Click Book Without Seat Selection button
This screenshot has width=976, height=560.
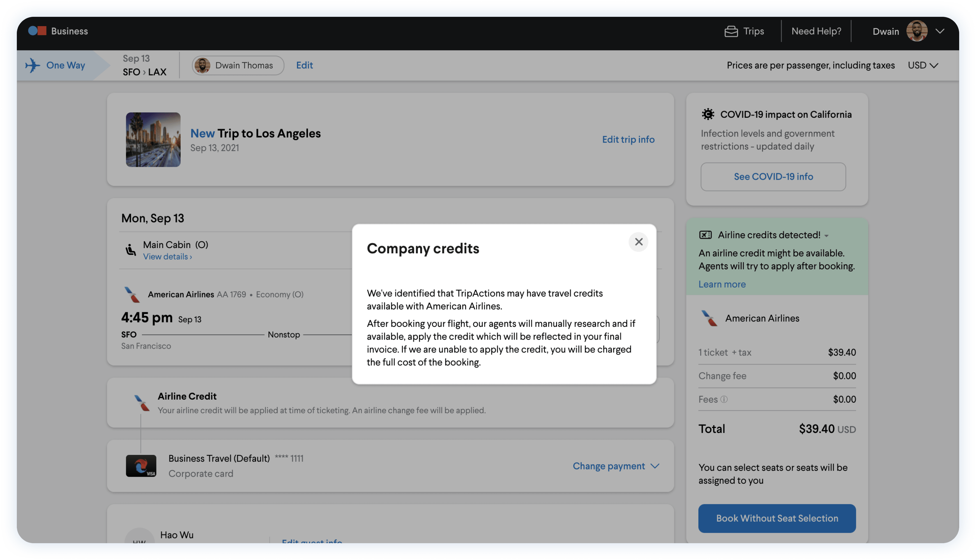pos(777,518)
